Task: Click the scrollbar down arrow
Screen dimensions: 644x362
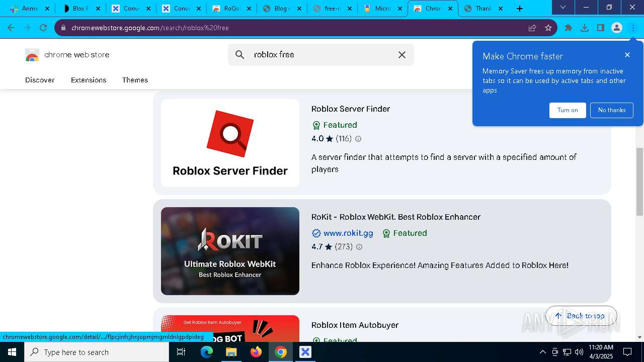Action: pyautogui.click(x=639, y=337)
